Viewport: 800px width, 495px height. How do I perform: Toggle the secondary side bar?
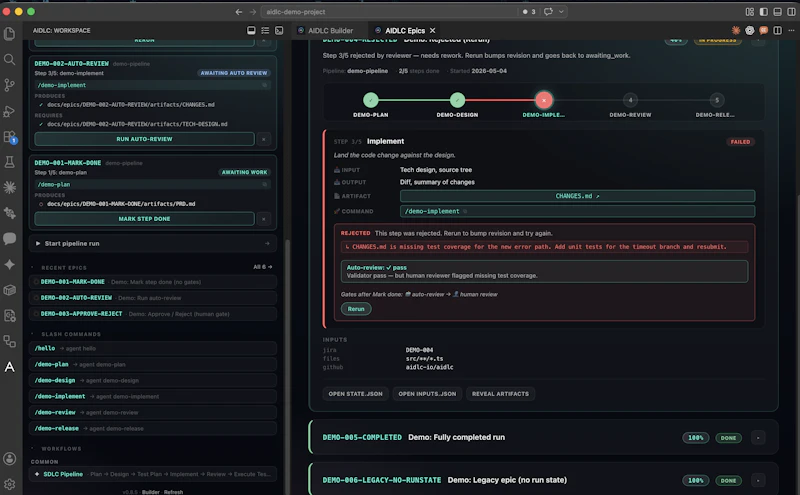coord(791,12)
